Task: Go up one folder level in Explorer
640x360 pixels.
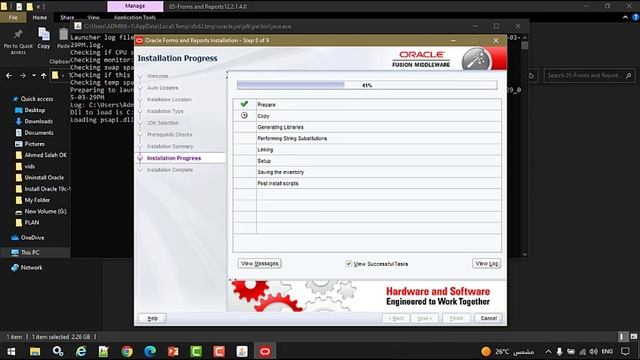Action: [x=43, y=76]
